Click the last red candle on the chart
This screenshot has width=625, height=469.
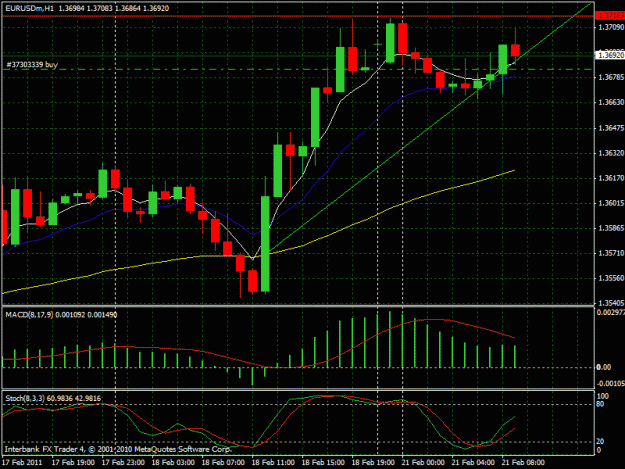click(515, 50)
